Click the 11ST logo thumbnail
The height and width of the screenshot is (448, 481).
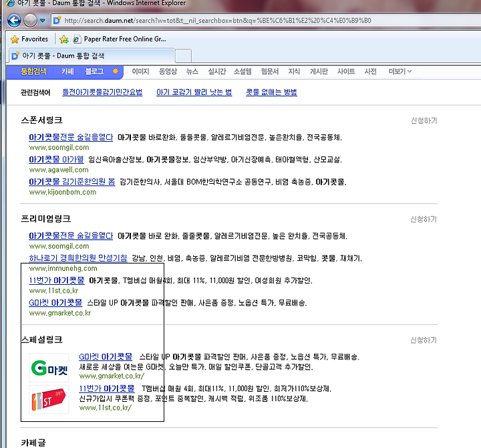point(49,399)
